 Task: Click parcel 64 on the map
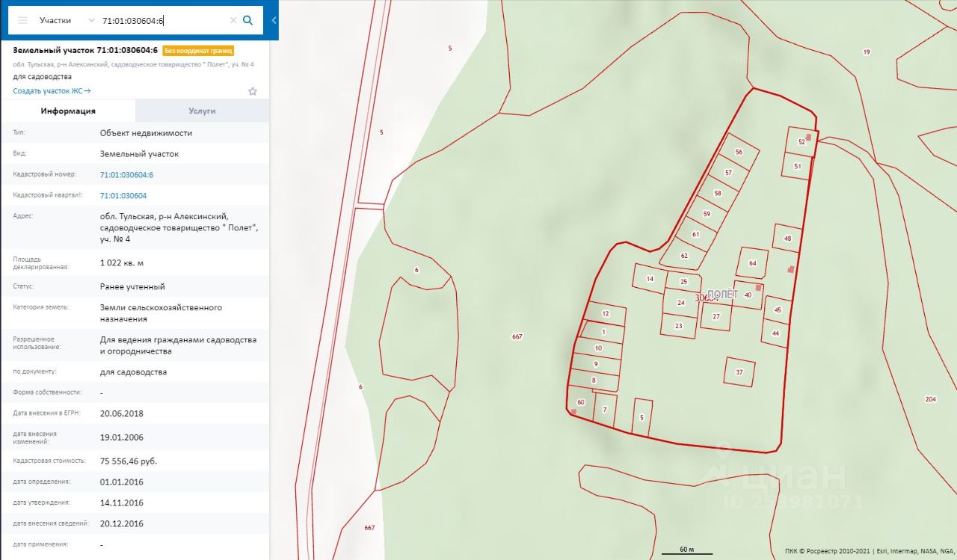[752, 262]
